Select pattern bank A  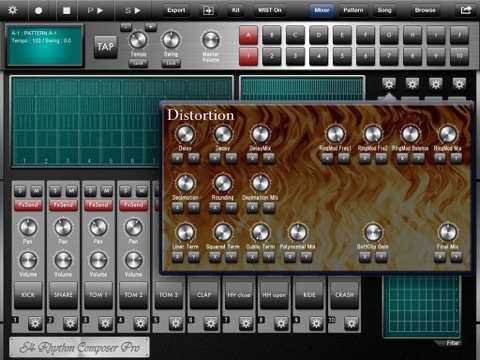pos(248,35)
